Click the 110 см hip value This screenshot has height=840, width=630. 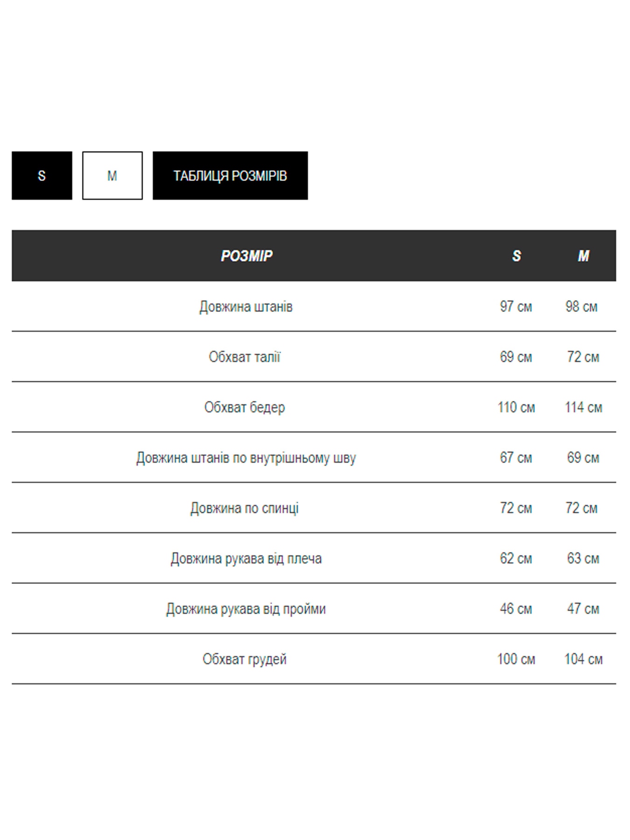click(516, 407)
